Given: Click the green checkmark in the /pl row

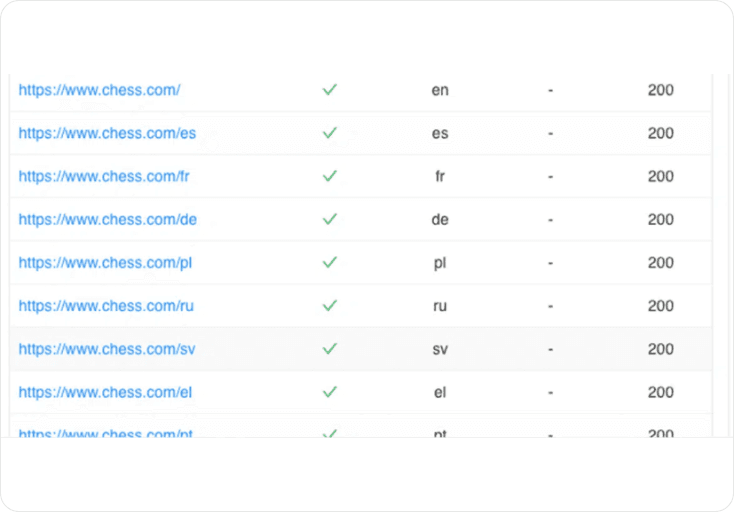Looking at the screenshot, I should [330, 262].
